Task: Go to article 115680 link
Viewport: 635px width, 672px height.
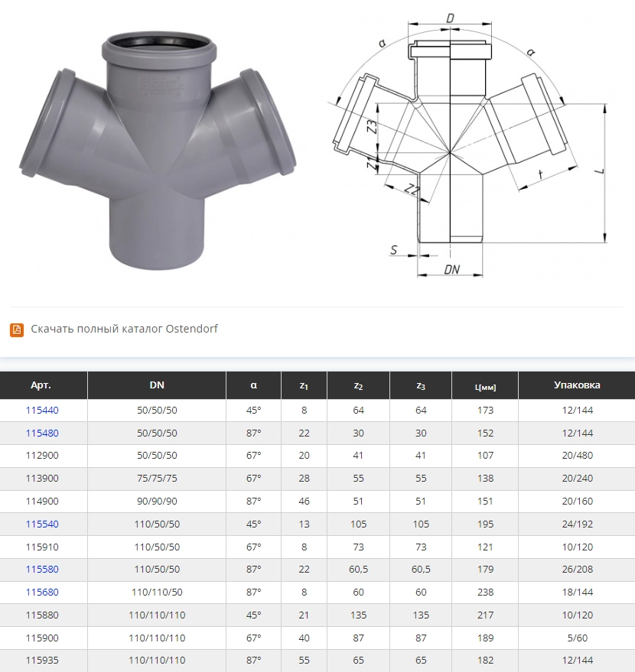Action: (x=42, y=592)
